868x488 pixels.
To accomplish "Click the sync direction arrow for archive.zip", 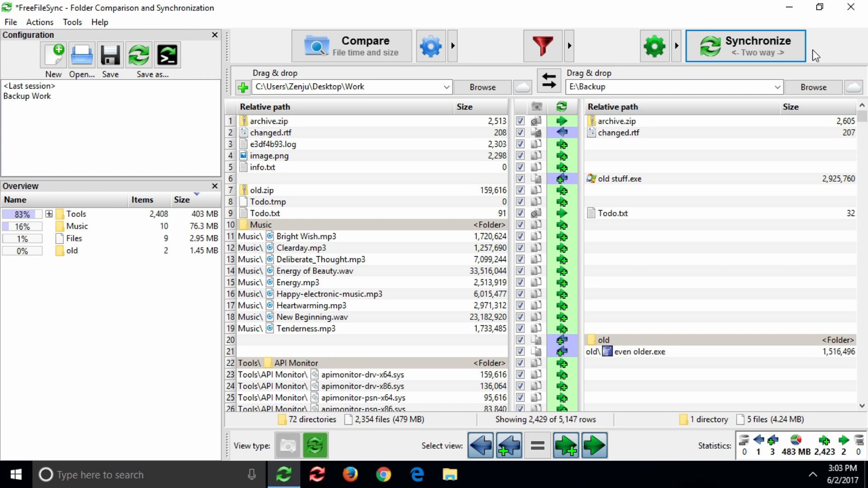I will [562, 121].
